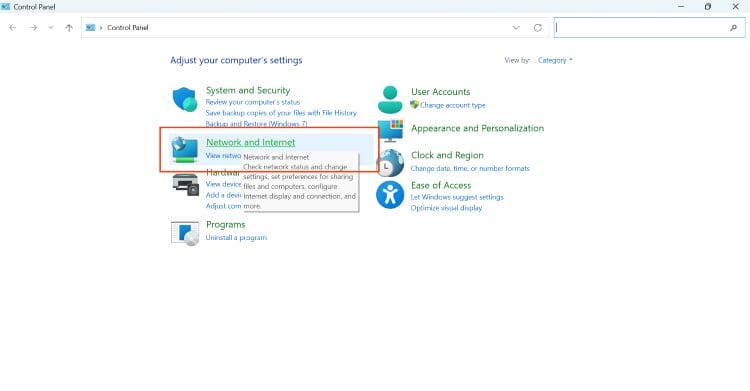Open Network and Internet category
750x391 pixels.
coord(251,142)
